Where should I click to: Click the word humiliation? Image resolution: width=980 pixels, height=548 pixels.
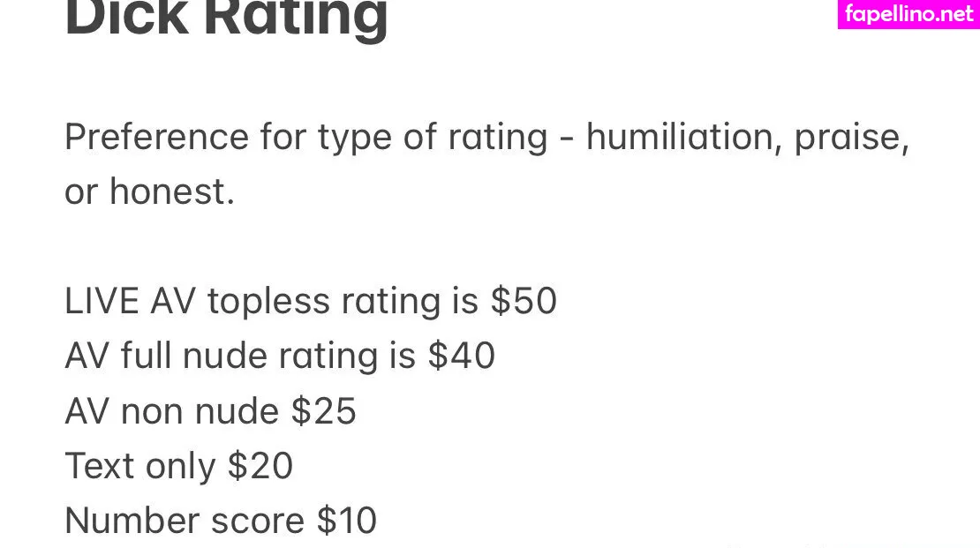coord(681,138)
